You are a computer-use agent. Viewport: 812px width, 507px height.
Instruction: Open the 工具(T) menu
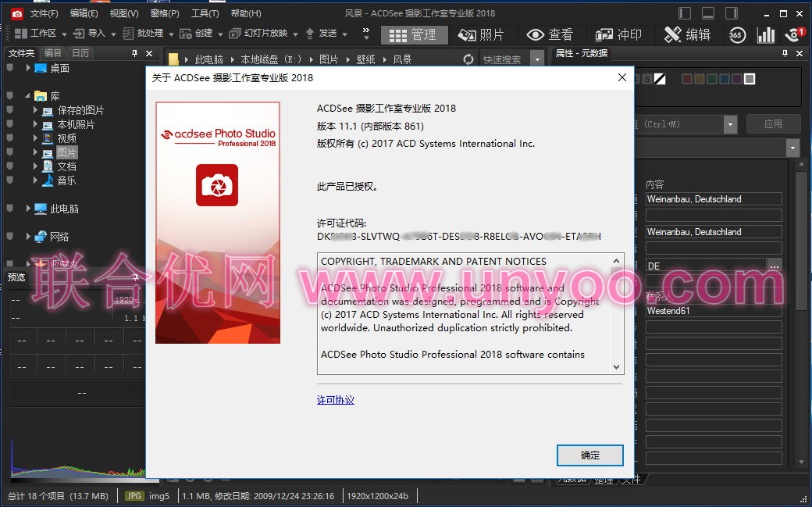pyautogui.click(x=205, y=13)
